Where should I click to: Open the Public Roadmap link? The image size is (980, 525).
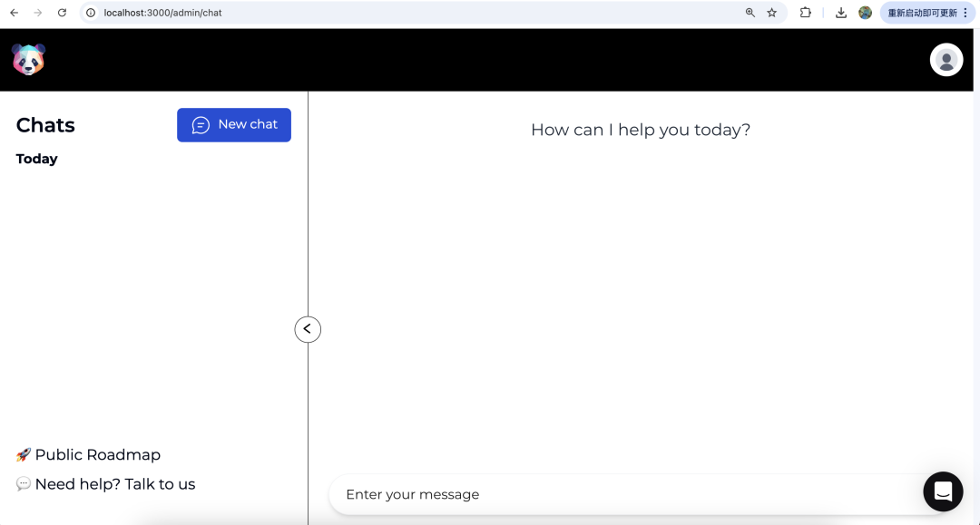[97, 455]
